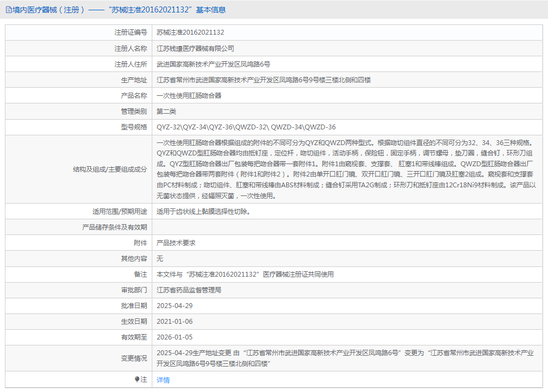The image size is (548, 392).
Task: Click the 变更情况 row label
Action: pos(134,358)
